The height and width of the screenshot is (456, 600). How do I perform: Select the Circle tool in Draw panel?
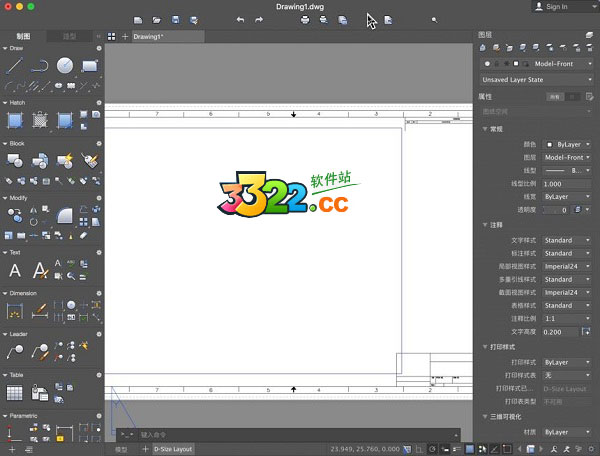coord(65,66)
